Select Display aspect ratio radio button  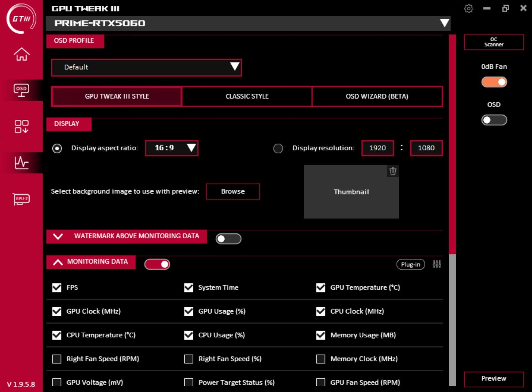(x=57, y=148)
